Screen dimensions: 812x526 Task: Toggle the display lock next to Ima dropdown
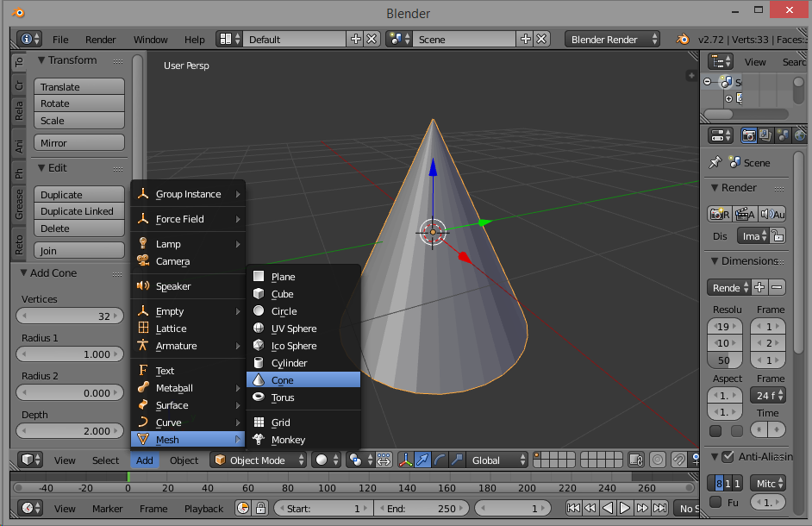[x=778, y=235]
